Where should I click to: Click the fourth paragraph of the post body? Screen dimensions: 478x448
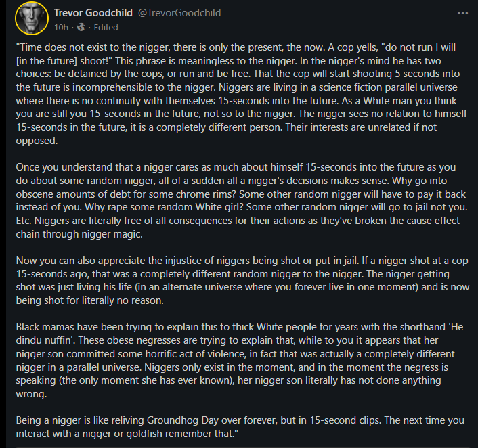(240, 360)
